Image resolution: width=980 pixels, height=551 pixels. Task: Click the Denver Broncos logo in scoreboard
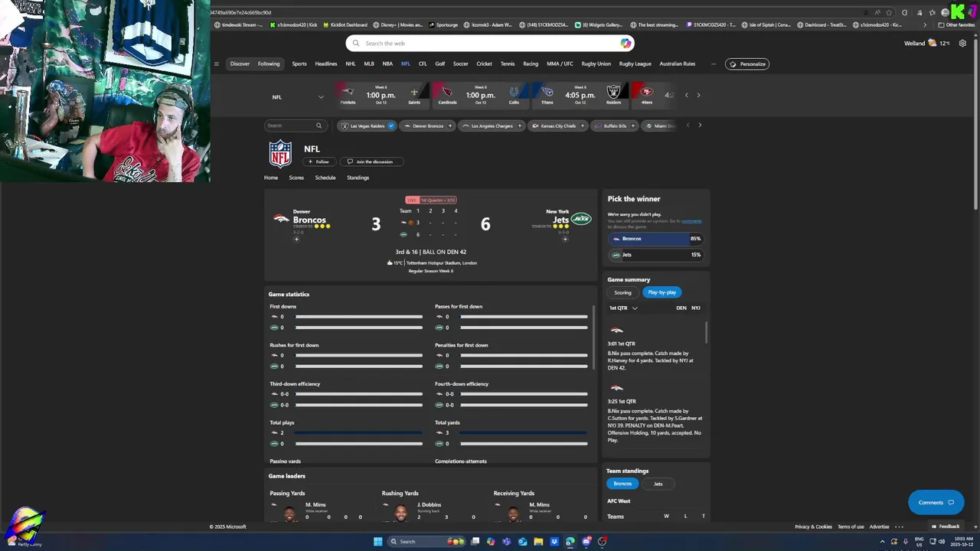point(281,218)
